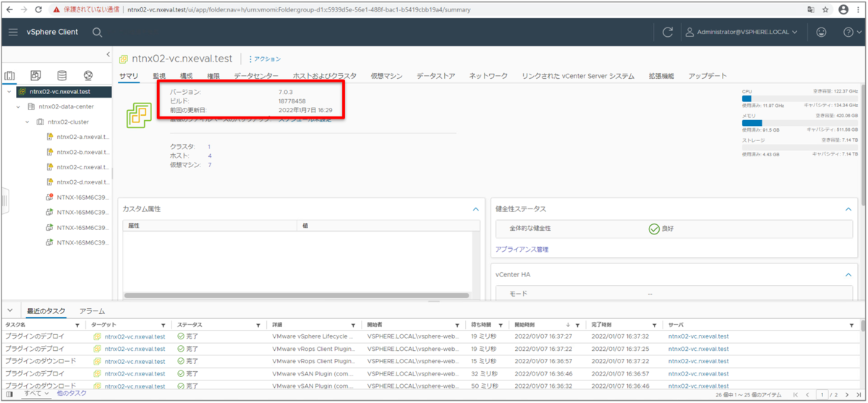
Task: Open the 他のタスク link
Action: coord(72,394)
